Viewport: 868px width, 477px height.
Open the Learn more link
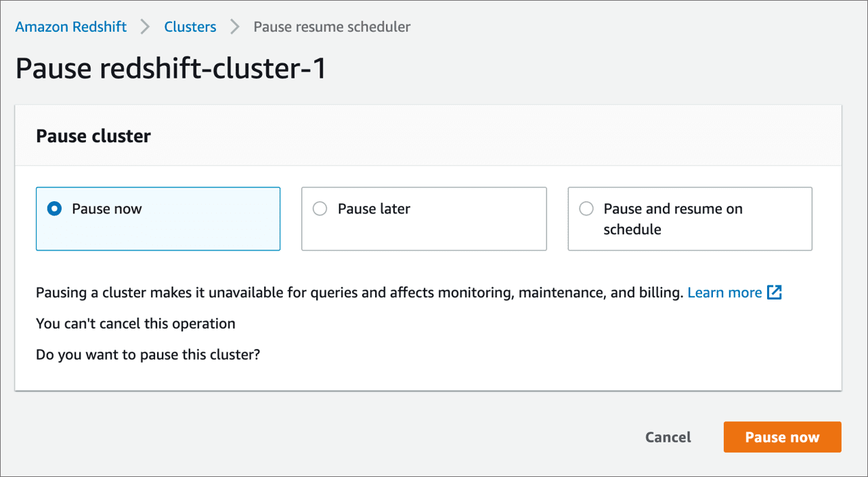pos(724,293)
